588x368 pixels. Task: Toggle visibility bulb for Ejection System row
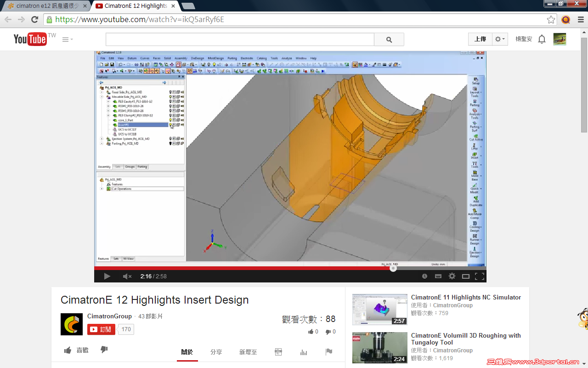click(170, 139)
